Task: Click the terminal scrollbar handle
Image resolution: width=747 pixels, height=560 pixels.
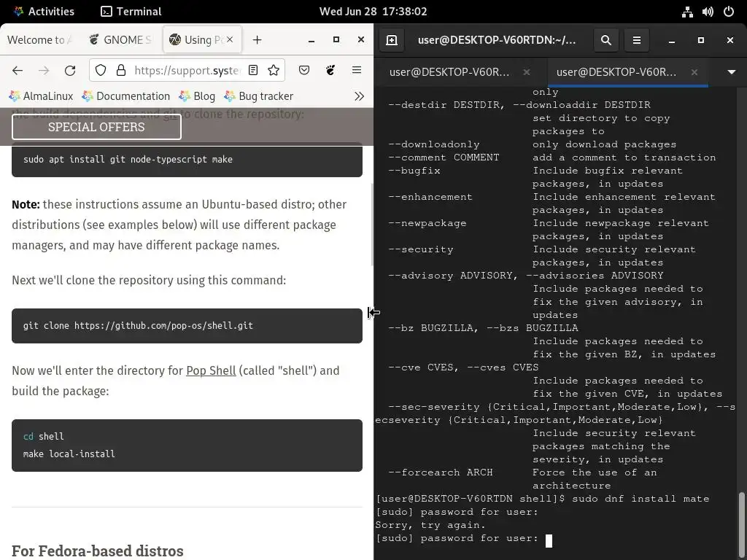Action: (x=741, y=524)
